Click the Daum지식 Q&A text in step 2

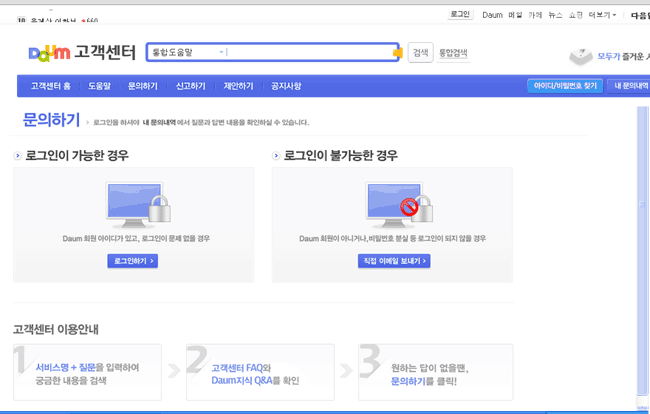point(242,380)
